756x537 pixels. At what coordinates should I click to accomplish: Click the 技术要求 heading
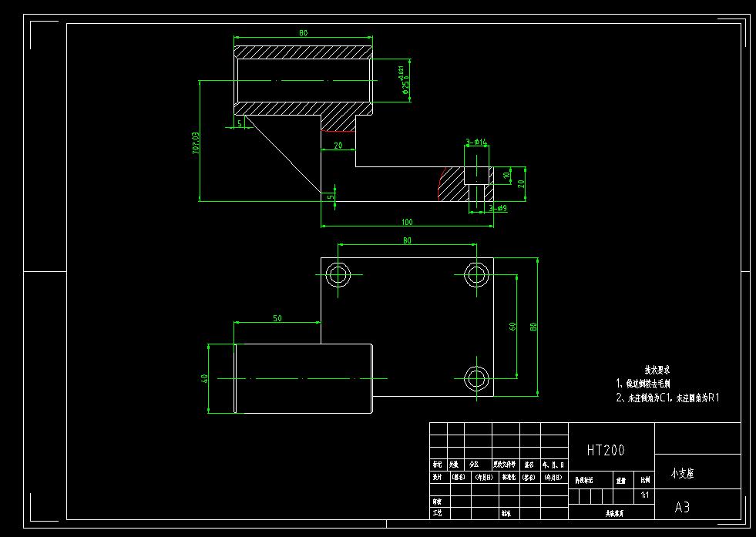coord(657,370)
